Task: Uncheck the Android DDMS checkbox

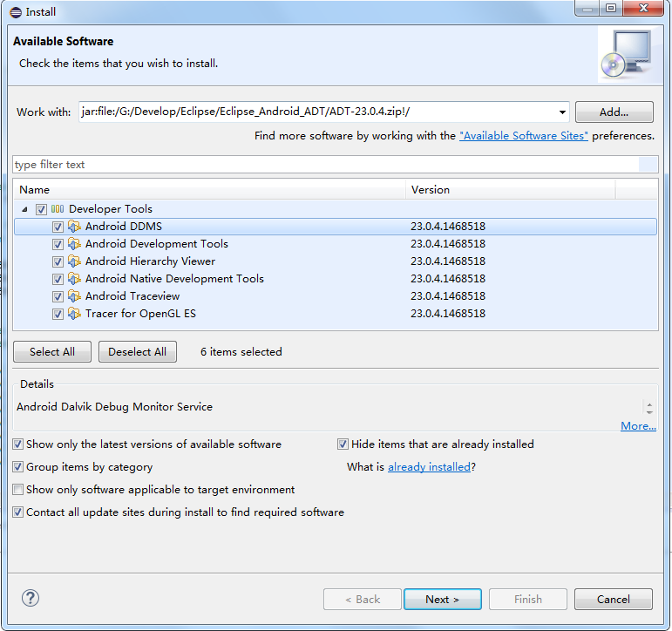Action: pyautogui.click(x=58, y=227)
